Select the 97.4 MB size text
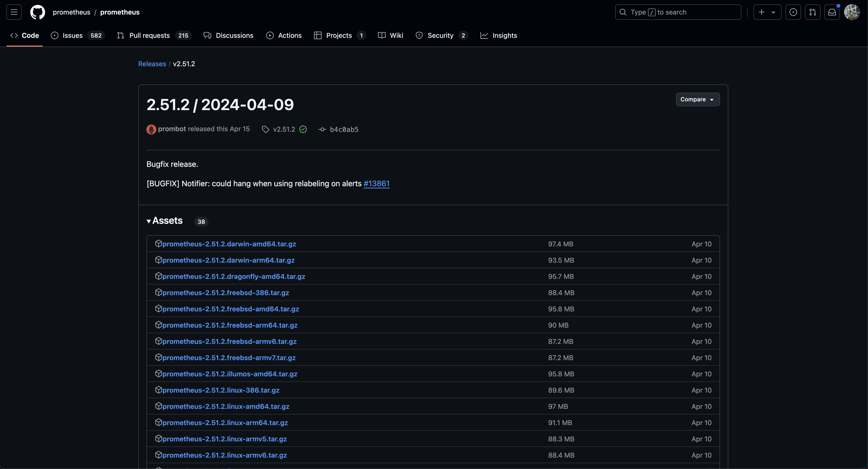Screen dimensions: 868x469 pos(560,244)
